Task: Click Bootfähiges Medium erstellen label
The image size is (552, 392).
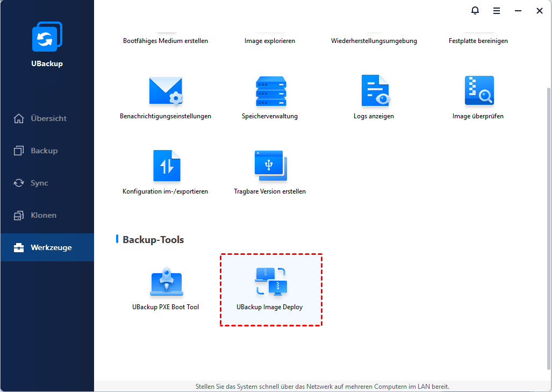Action: pyautogui.click(x=166, y=41)
